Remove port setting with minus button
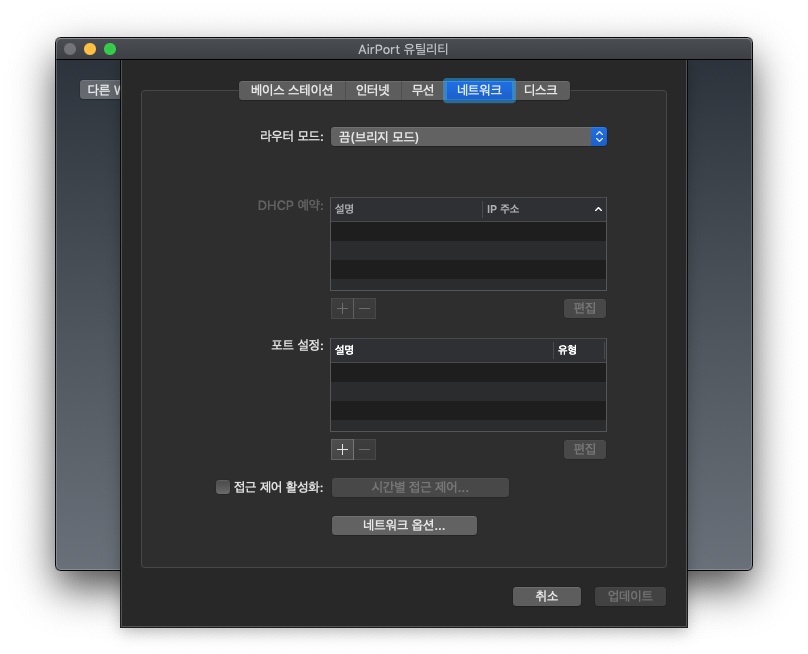This screenshot has width=808, height=654. pos(365,449)
